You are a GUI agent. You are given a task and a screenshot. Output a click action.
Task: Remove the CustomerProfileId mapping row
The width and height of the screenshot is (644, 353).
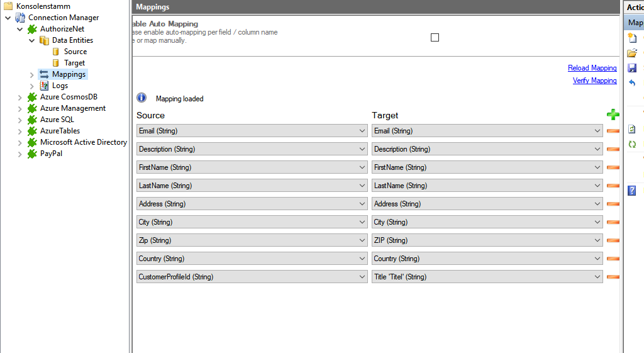613,277
